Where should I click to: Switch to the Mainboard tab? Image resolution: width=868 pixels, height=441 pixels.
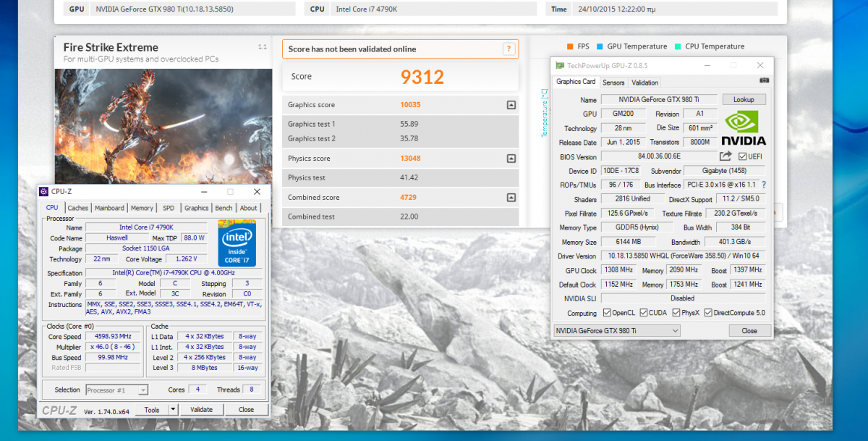pos(109,208)
